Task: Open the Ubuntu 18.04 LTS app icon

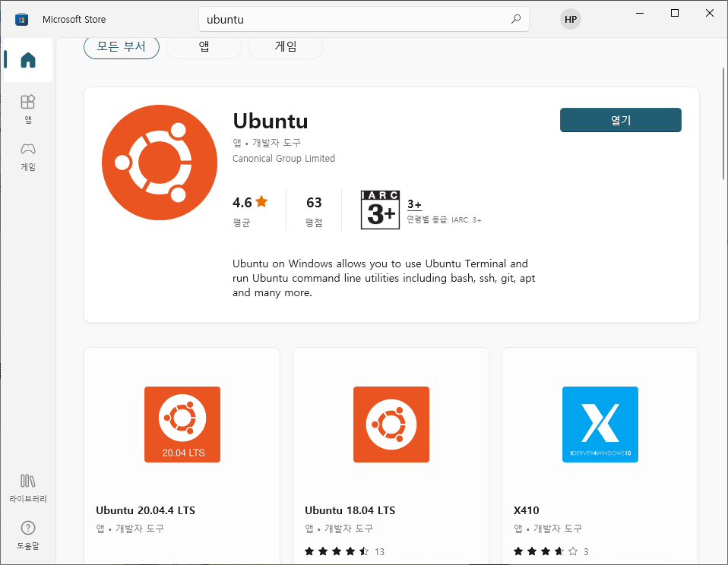Action: [x=391, y=424]
